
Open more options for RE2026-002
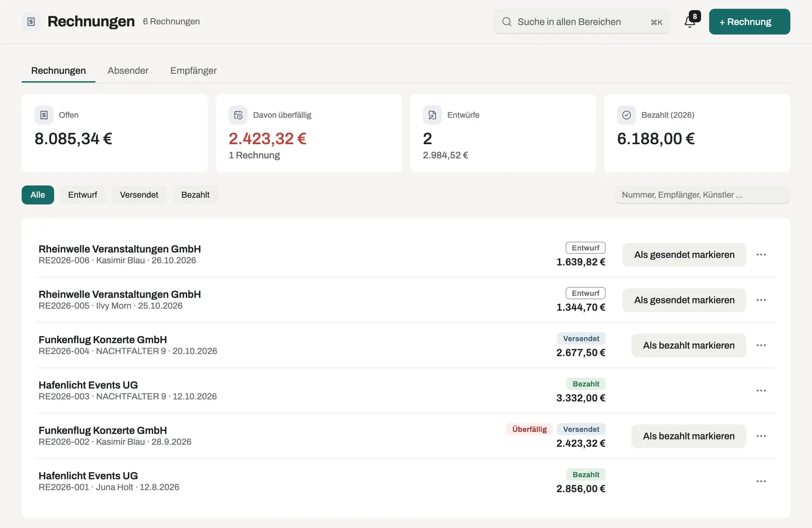[761, 436]
